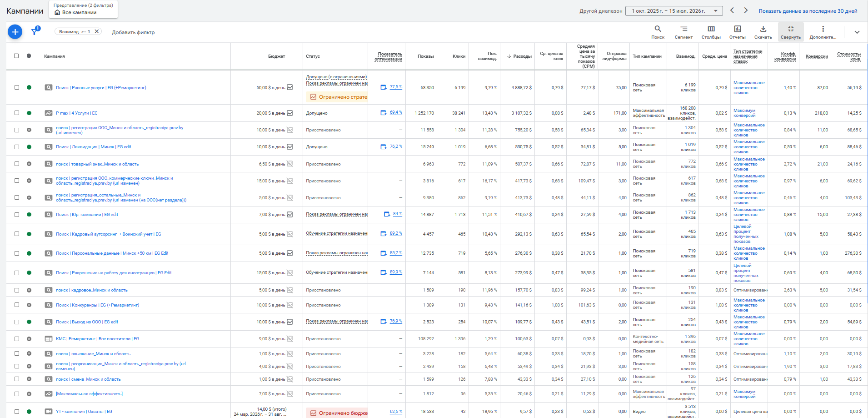Open status Обучение стратегии in Кадровый аутсорсинг row
Screen dimensions: 868x418
coord(337,234)
